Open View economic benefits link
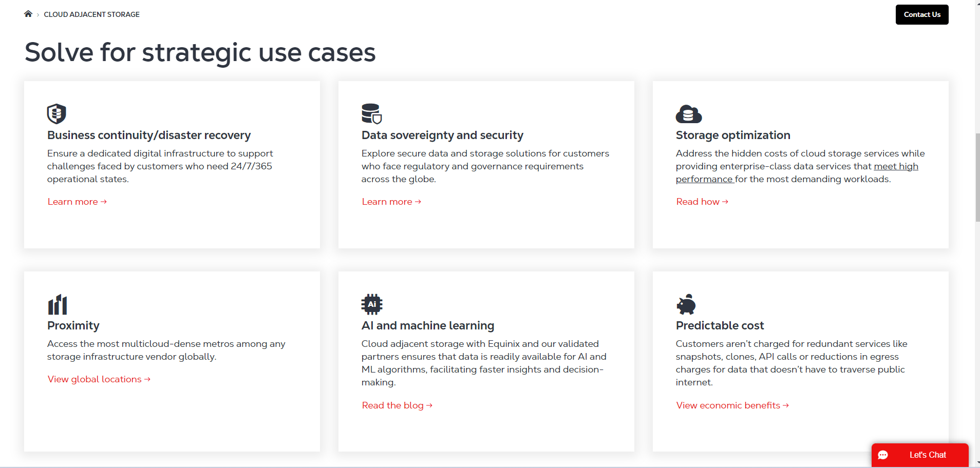The width and height of the screenshot is (980, 468). click(732, 405)
